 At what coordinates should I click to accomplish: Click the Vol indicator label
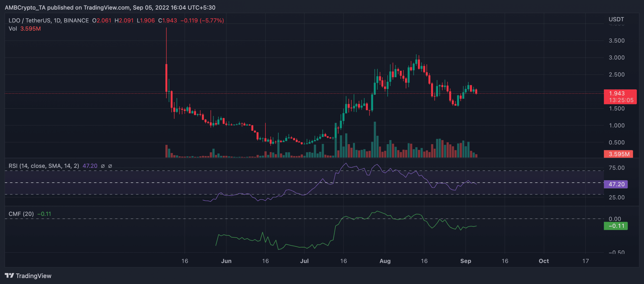coord(13,29)
